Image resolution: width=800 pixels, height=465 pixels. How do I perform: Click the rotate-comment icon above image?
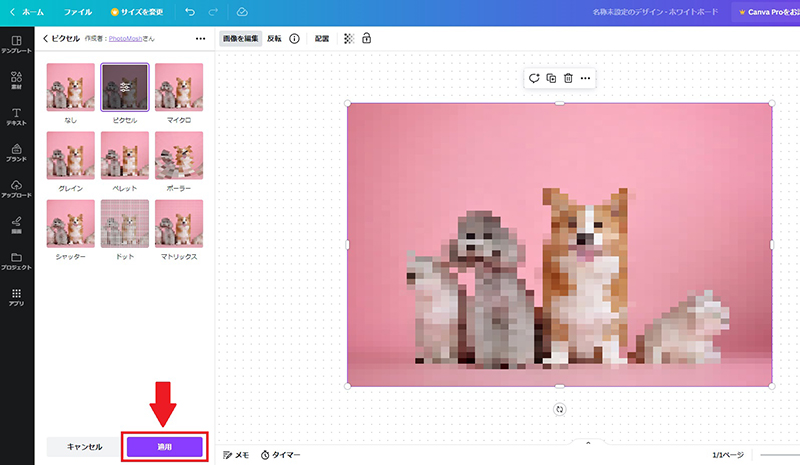534,78
